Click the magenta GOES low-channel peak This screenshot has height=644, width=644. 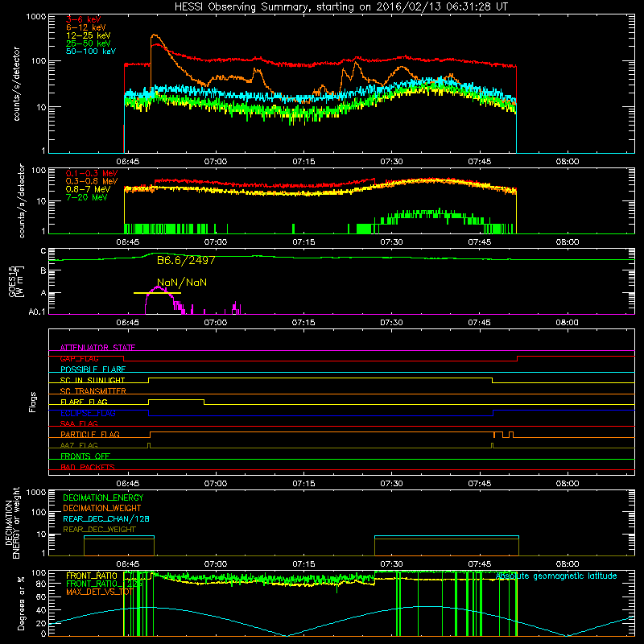click(x=158, y=287)
